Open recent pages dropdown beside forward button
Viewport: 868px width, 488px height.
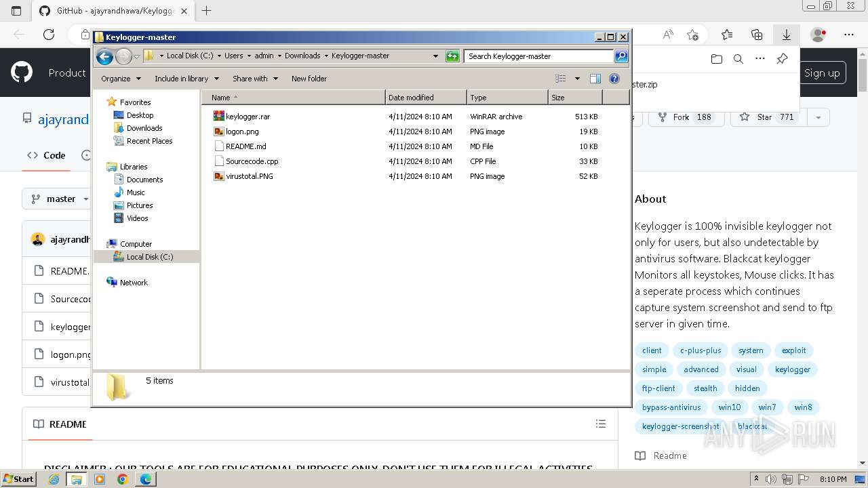point(137,56)
